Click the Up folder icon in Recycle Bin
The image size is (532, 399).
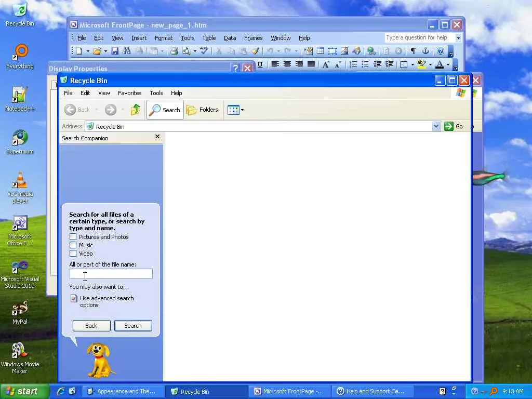click(136, 110)
